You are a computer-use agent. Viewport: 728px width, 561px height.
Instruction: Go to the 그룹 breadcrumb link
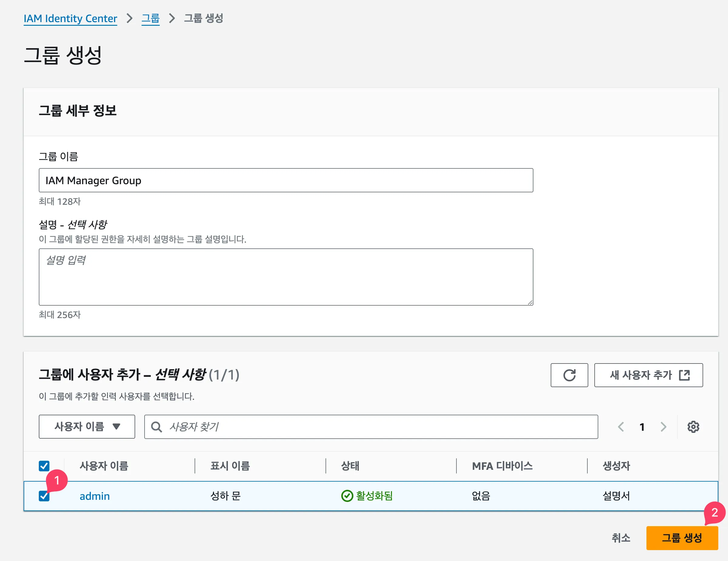point(150,18)
